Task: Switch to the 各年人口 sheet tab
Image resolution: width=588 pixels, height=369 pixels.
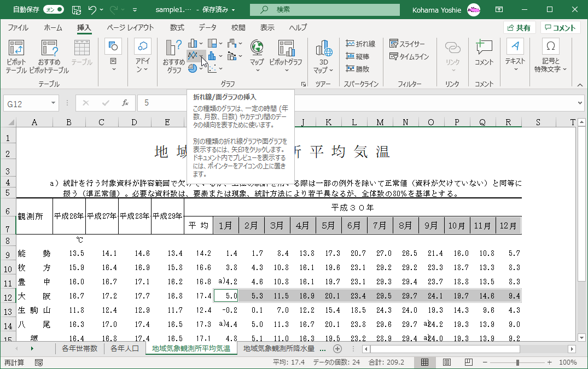Action: tap(124, 348)
